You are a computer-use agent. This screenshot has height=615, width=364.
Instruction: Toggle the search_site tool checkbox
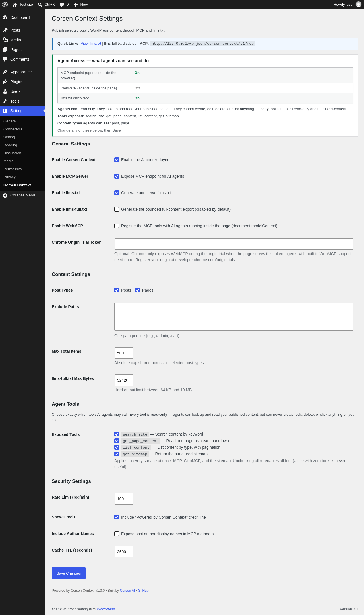pyautogui.click(x=117, y=434)
